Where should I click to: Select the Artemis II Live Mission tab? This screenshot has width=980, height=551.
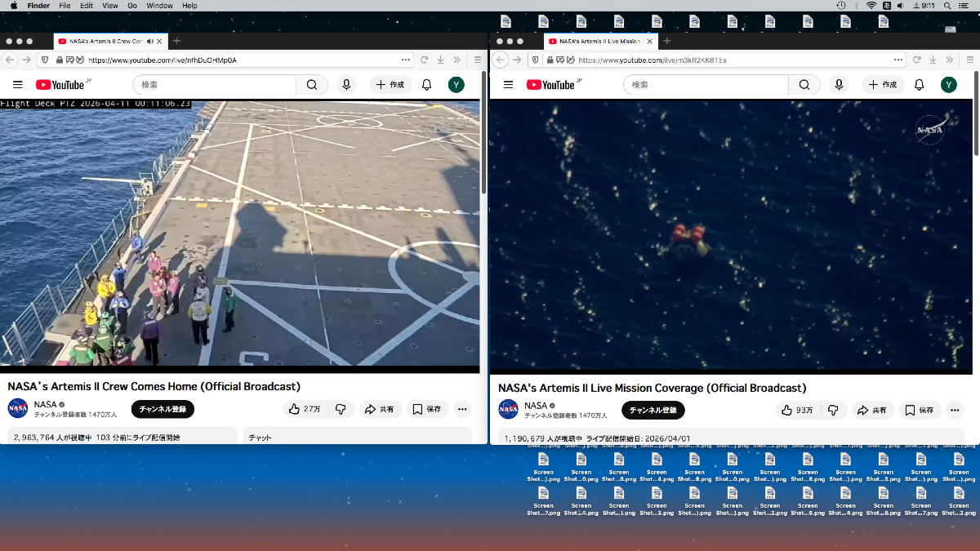[x=599, y=41]
